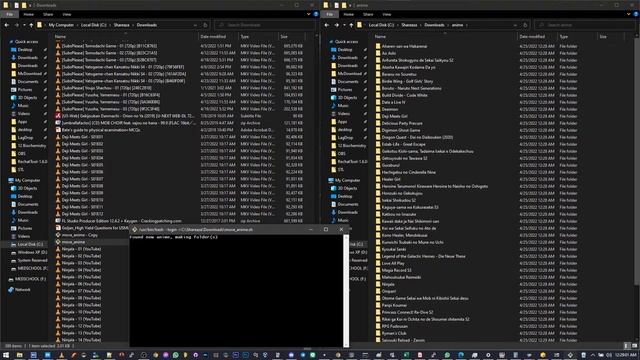Select Desktop under Quick access in Downloads window
This screenshot has height=360, width=640.
tap(25, 49)
